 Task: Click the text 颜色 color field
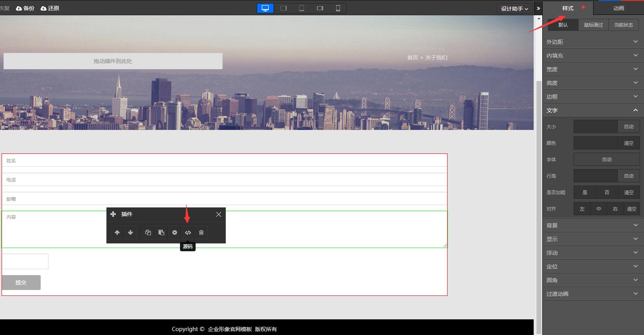tap(595, 143)
